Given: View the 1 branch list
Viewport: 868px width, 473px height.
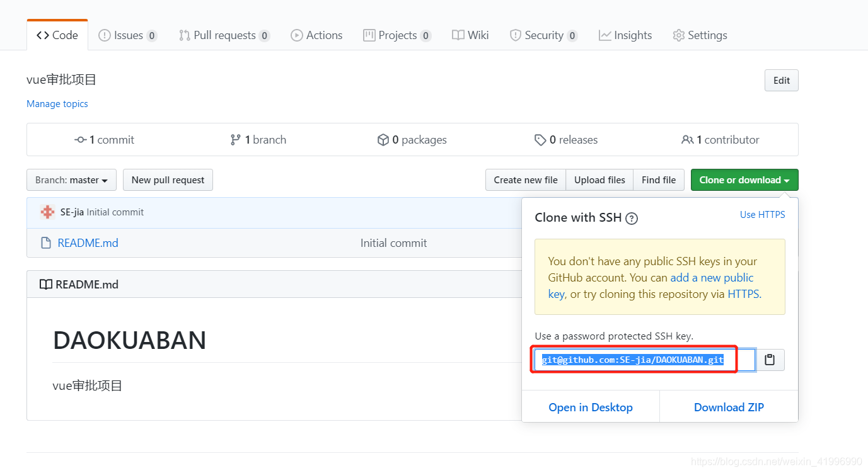Looking at the screenshot, I should click(x=258, y=140).
